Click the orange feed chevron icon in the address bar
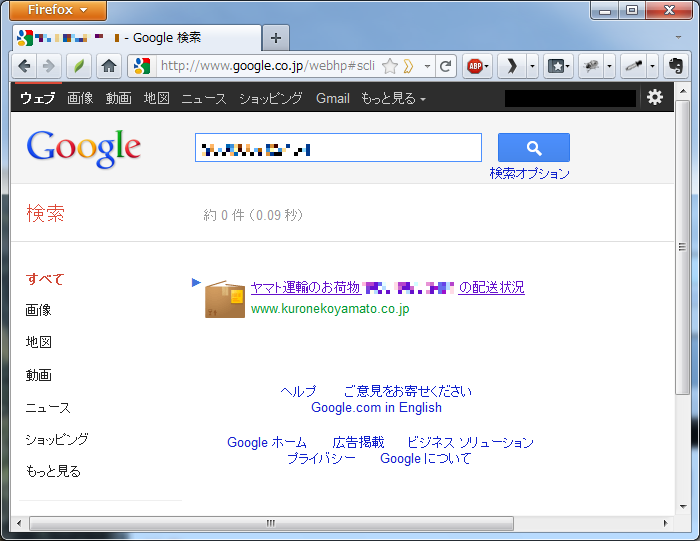The width and height of the screenshot is (700, 541). click(x=408, y=67)
